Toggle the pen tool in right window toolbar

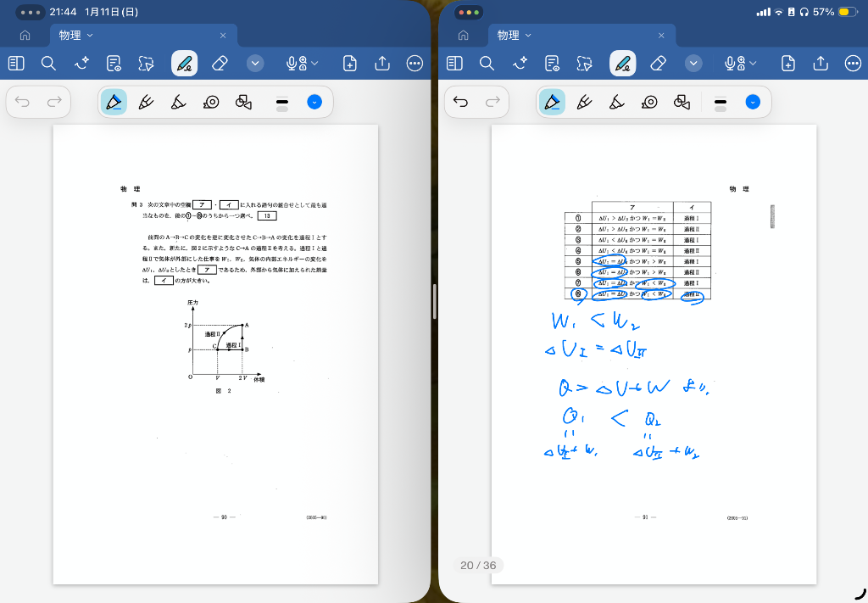tap(622, 64)
